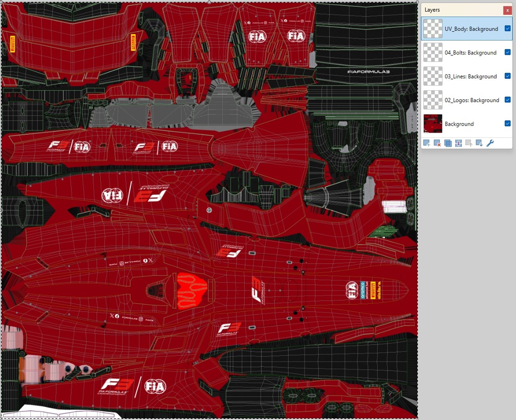Toggle visibility of 02_Logos layer
516x420 pixels.
(507, 100)
